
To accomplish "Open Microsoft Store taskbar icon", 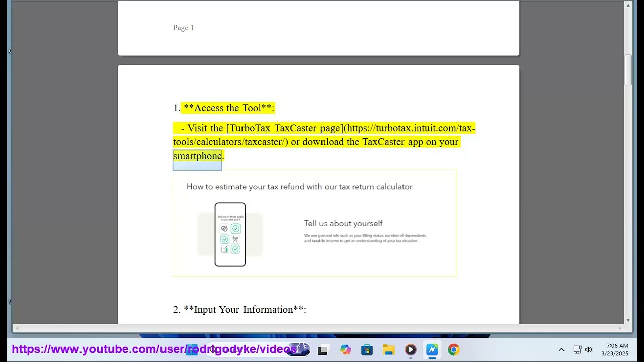I will click(x=367, y=350).
